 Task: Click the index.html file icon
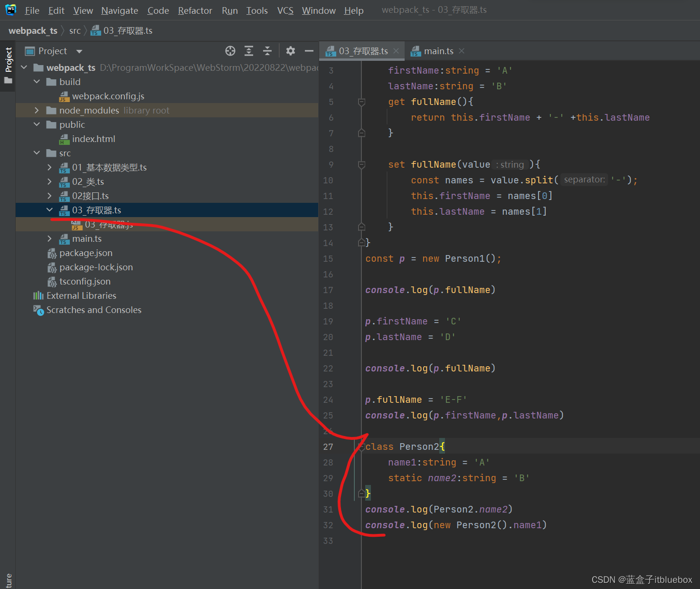click(64, 139)
